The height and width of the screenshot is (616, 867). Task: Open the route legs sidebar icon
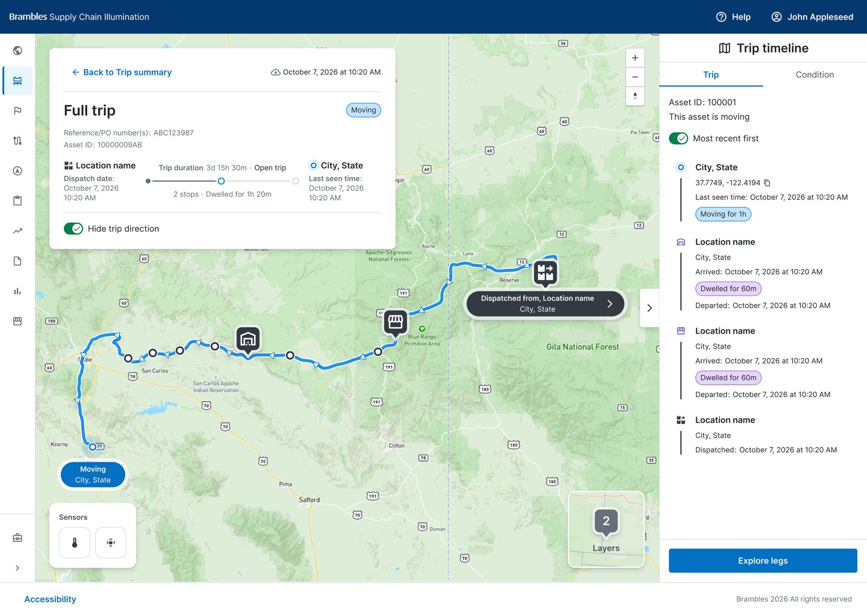[x=17, y=141]
